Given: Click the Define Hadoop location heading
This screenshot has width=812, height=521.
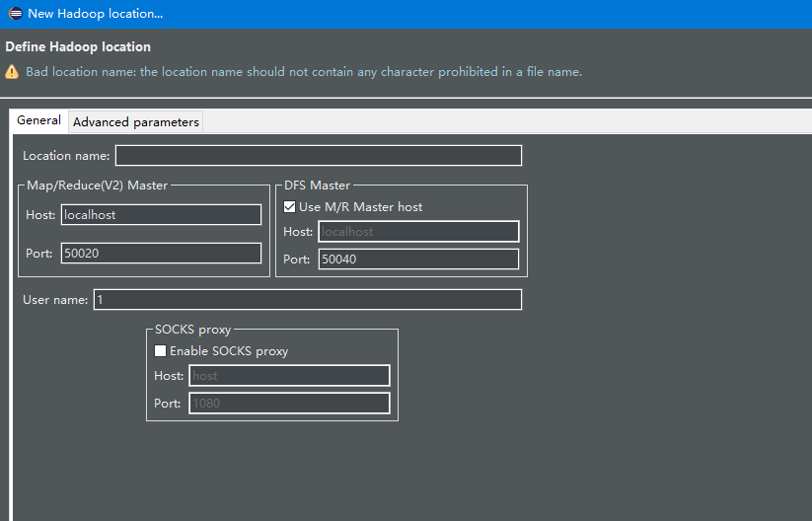Looking at the screenshot, I should coord(78,46).
